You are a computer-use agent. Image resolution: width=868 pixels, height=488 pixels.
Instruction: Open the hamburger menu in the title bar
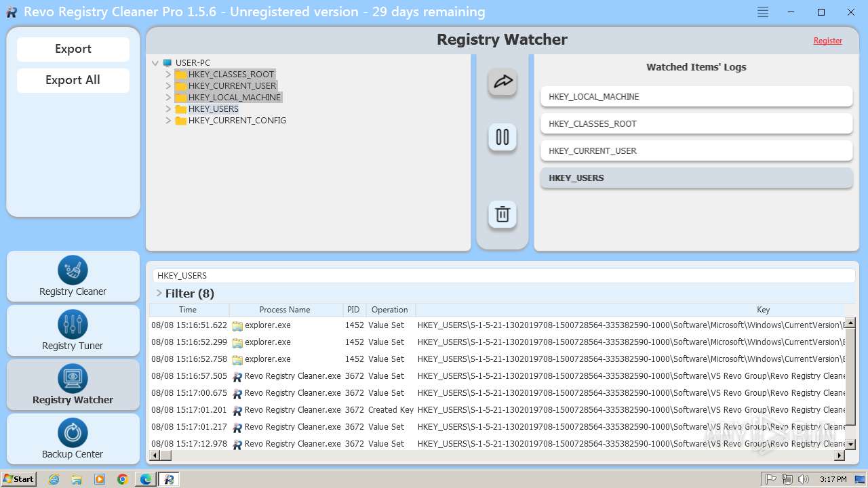click(763, 12)
